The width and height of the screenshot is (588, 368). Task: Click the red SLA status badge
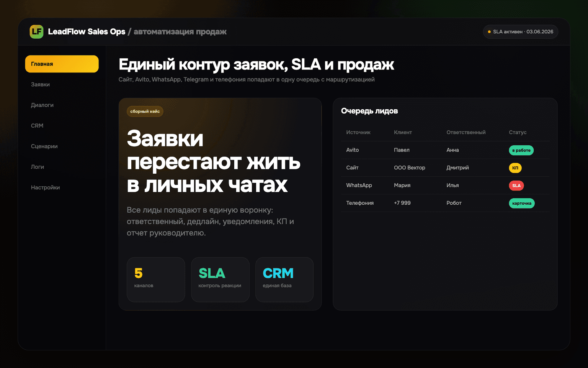pos(516,186)
